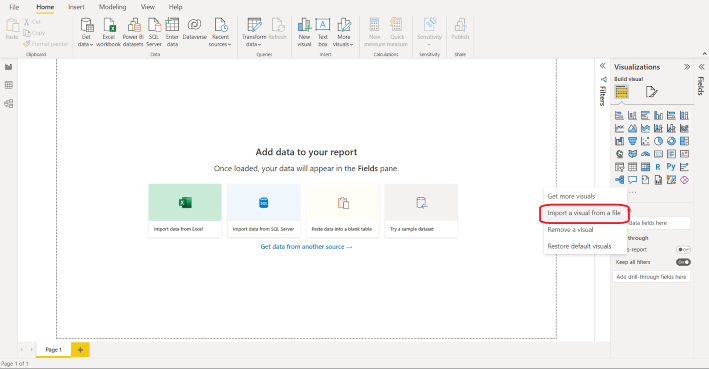Screen dimensions: 709x369
Task: Add a new page with plus button
Action: tap(80, 350)
